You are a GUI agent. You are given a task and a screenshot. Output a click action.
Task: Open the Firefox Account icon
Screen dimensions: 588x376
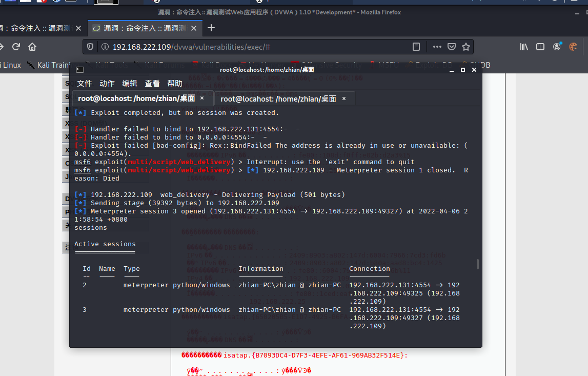point(557,47)
